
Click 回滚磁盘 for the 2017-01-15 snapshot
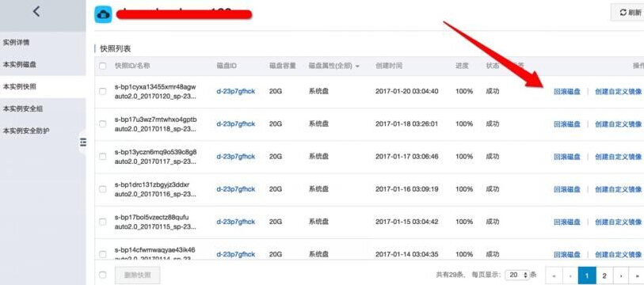coord(567,222)
